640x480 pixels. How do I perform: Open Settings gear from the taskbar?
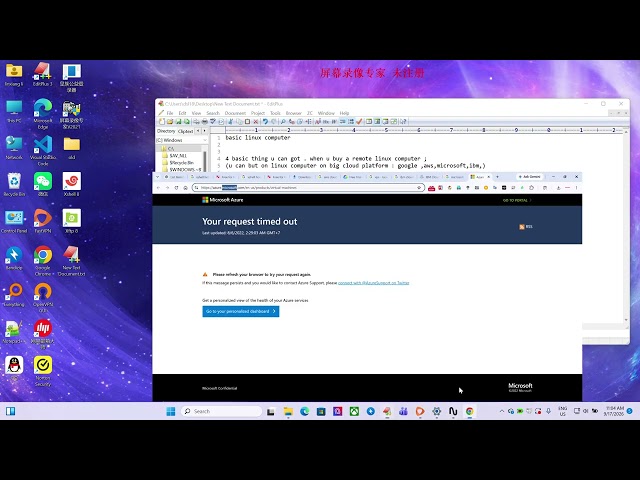[436, 411]
